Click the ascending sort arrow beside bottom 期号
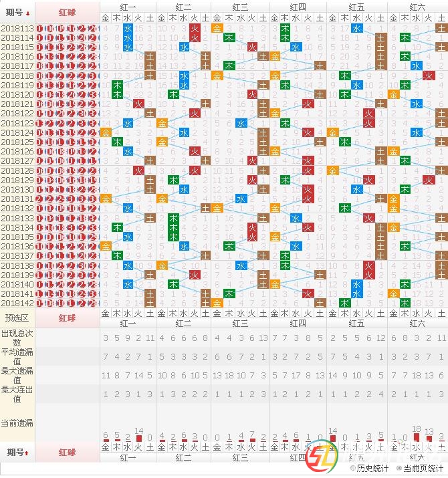 coord(27,453)
